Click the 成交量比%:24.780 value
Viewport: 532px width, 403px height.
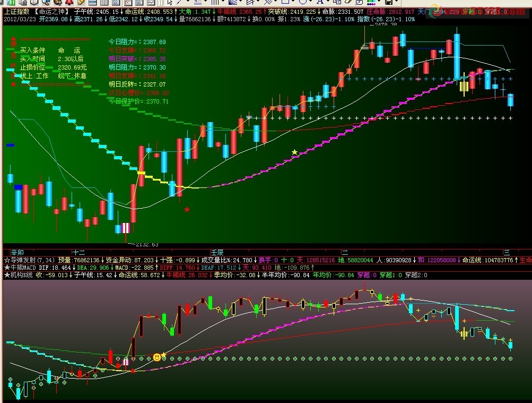(226, 260)
